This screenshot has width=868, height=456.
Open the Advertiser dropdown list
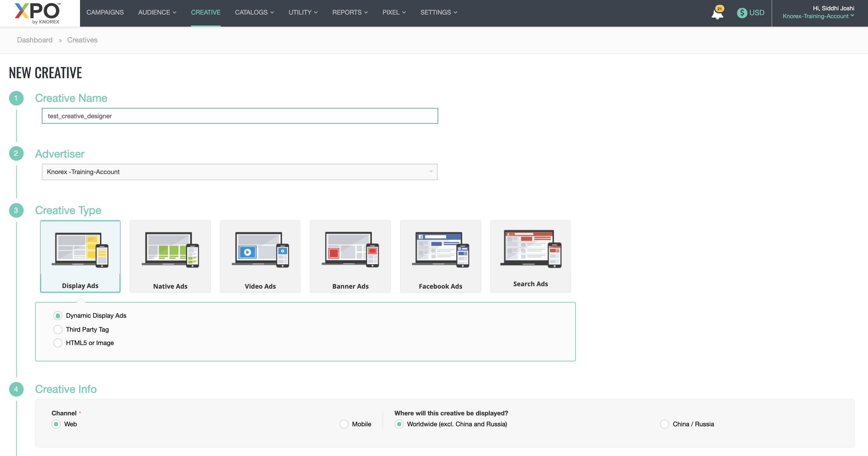[239, 172]
